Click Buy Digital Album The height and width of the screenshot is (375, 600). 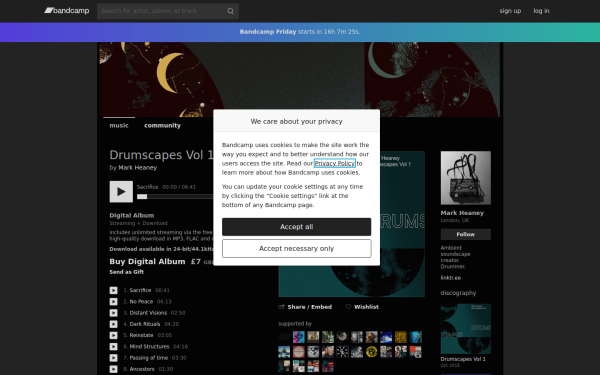pyautogui.click(x=147, y=262)
